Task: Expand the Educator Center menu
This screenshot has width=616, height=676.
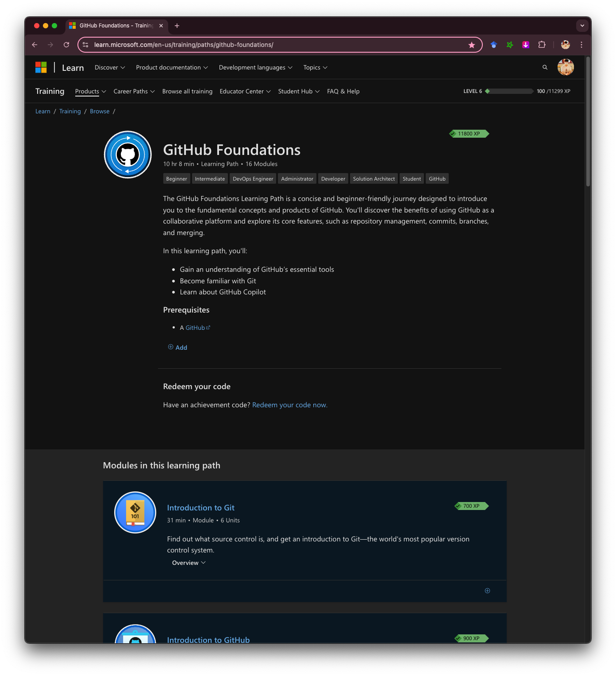Action: (245, 91)
